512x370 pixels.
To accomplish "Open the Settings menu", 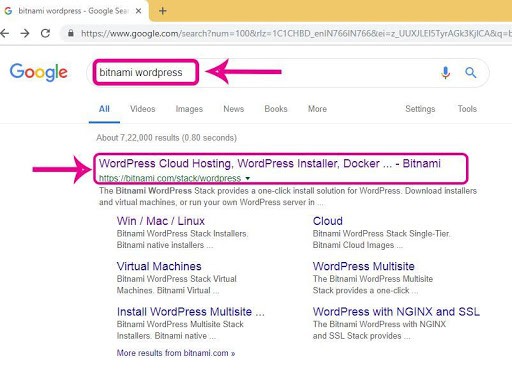I will [x=420, y=109].
